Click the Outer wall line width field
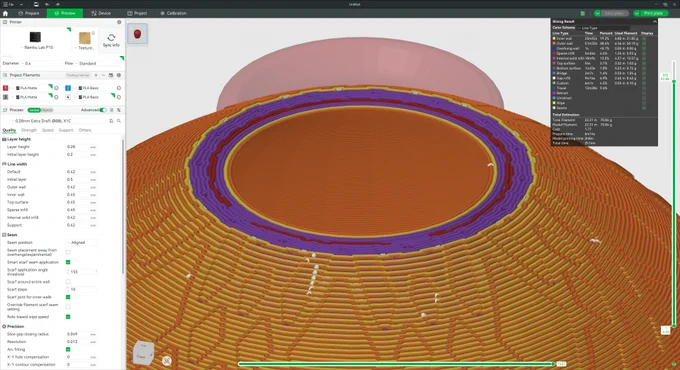This screenshot has height=370, width=680. [x=82, y=187]
